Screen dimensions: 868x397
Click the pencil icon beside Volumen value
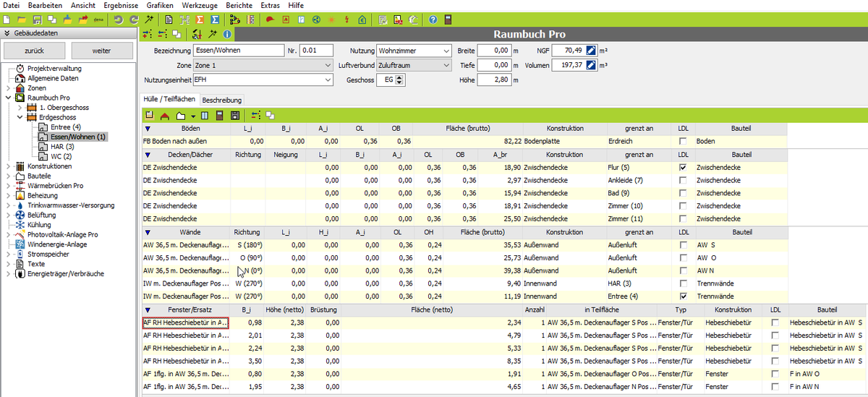click(x=591, y=65)
